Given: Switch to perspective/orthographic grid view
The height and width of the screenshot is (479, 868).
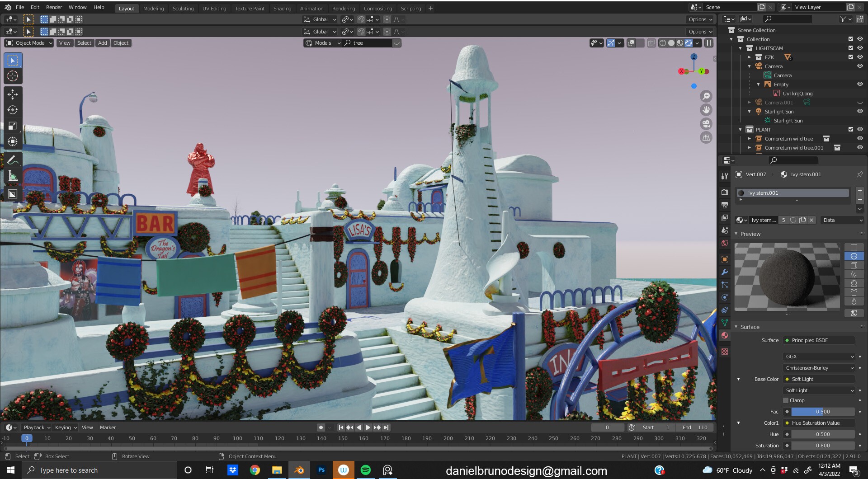Looking at the screenshot, I should [706, 138].
